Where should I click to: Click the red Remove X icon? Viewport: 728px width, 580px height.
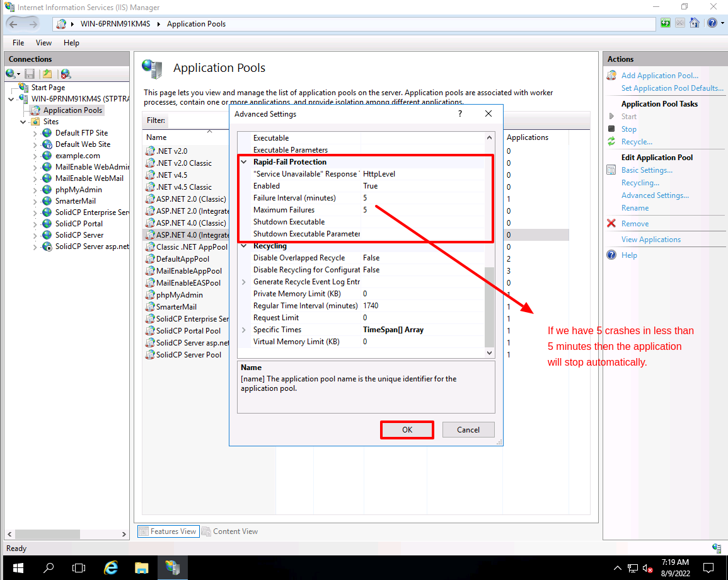coord(611,223)
